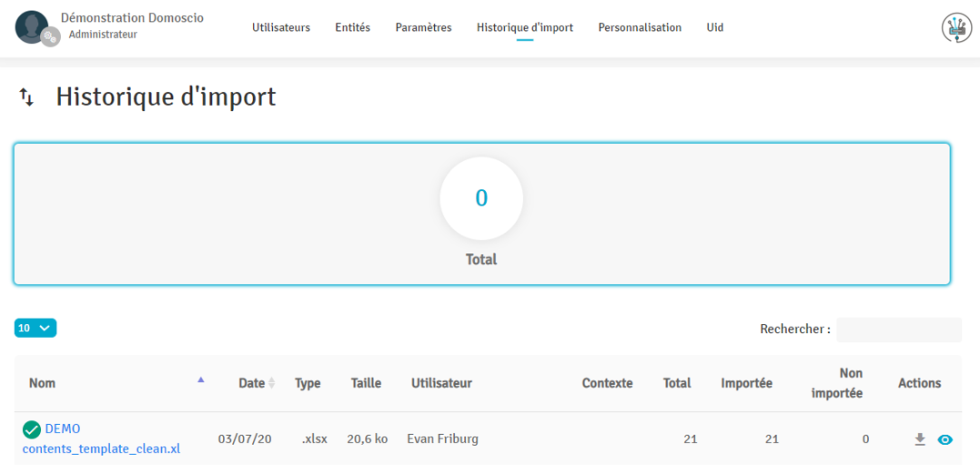Open the Utilisateurs tab
Image resolution: width=980 pixels, height=465 pixels.
281,27
